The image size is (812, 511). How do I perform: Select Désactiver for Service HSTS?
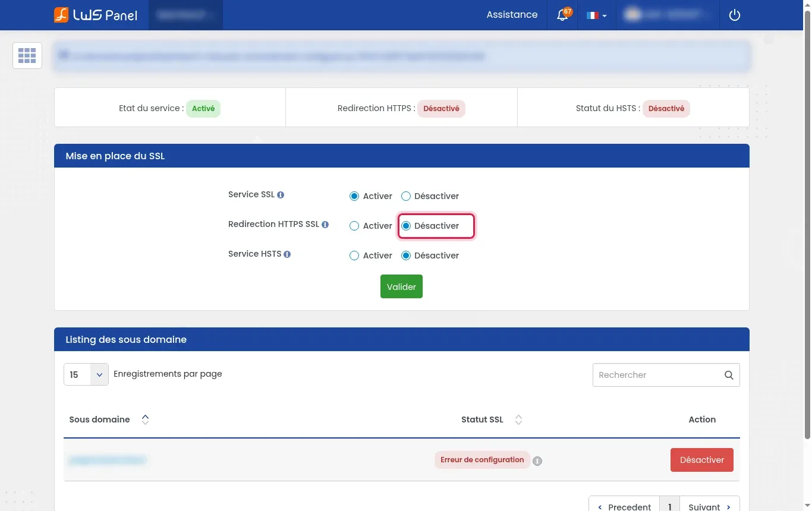pos(406,255)
